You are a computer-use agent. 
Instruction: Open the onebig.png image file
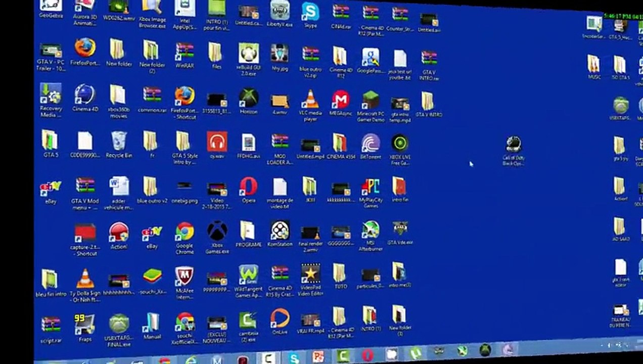(184, 192)
